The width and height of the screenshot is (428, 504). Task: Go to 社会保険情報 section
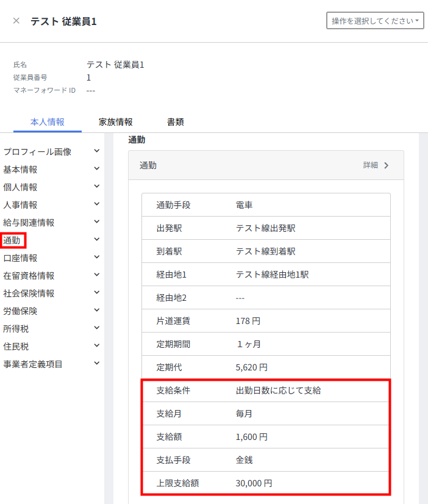pos(29,293)
